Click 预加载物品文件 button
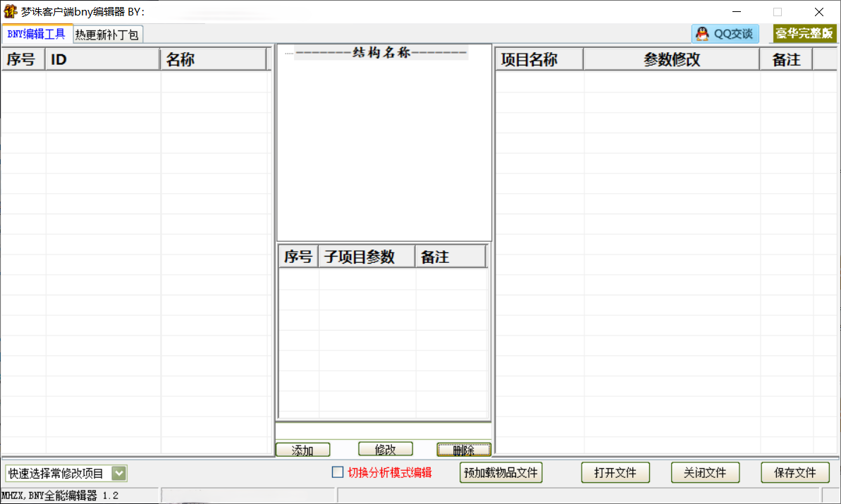 [x=501, y=472]
